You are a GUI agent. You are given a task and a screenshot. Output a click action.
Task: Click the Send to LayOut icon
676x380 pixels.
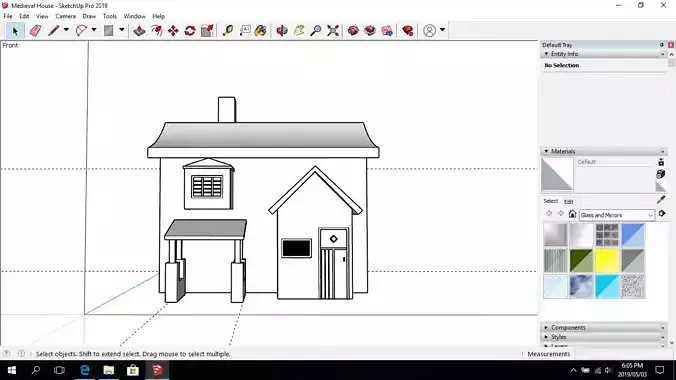pyautogui.click(x=387, y=31)
